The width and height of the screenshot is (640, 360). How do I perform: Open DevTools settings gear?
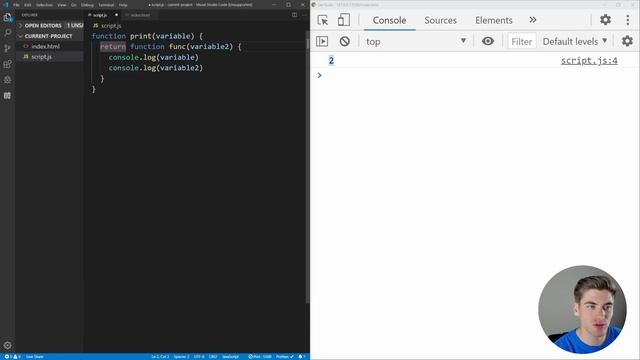tap(605, 20)
